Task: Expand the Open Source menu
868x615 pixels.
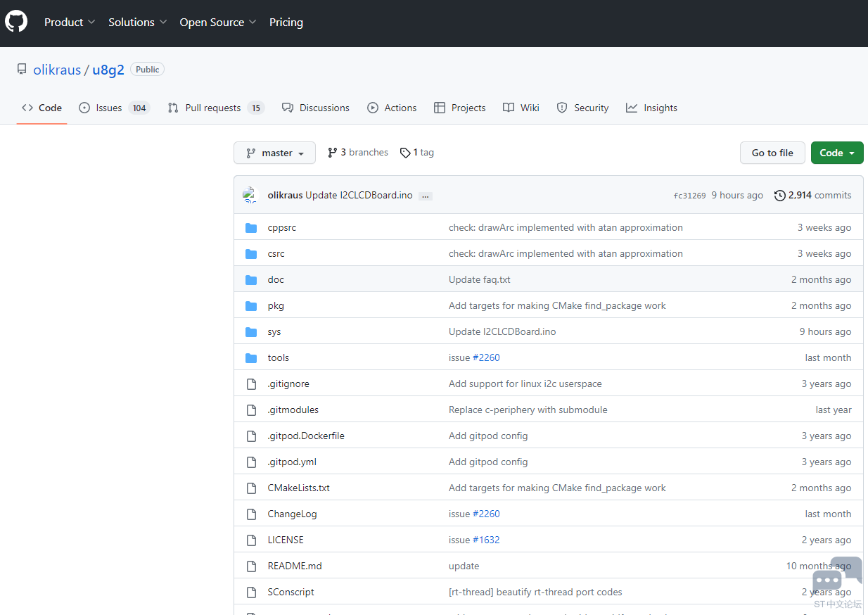Action: tap(218, 22)
